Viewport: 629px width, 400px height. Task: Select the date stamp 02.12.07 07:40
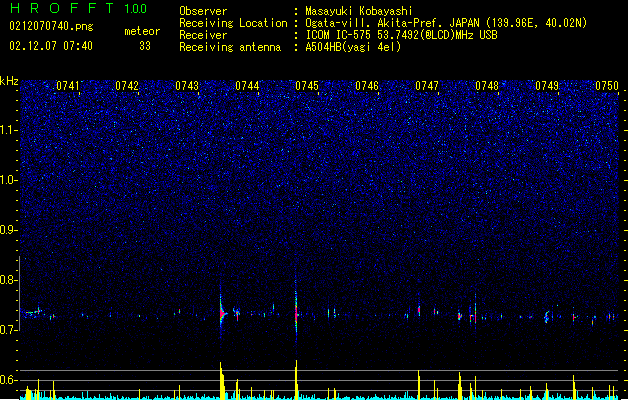pos(51,46)
